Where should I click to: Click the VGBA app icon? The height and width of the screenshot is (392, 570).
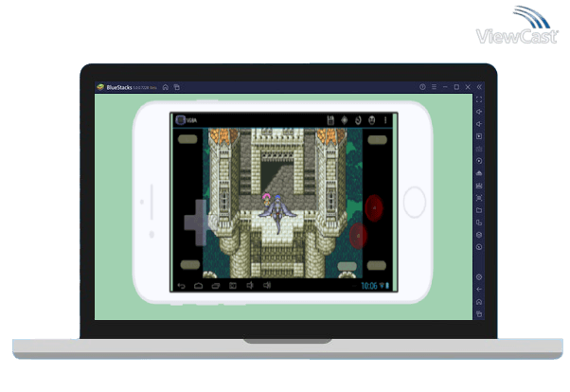pyautogui.click(x=180, y=120)
